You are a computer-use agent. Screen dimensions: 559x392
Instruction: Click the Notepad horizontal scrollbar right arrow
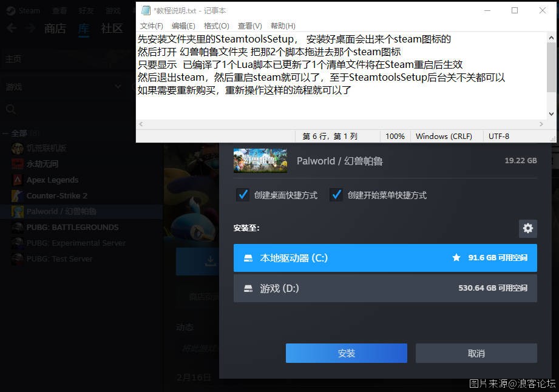pyautogui.click(x=541, y=124)
